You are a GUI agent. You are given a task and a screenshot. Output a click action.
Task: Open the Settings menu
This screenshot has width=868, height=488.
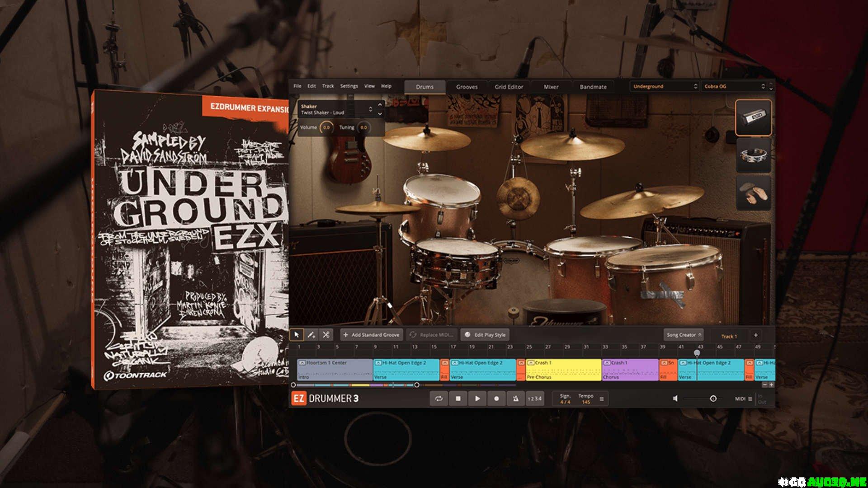[x=349, y=86]
